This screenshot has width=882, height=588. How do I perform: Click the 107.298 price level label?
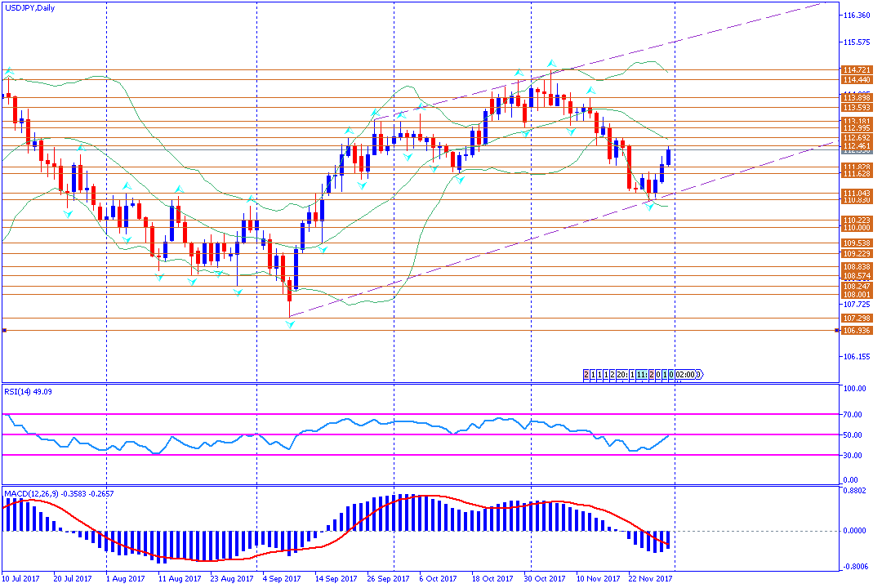point(856,318)
